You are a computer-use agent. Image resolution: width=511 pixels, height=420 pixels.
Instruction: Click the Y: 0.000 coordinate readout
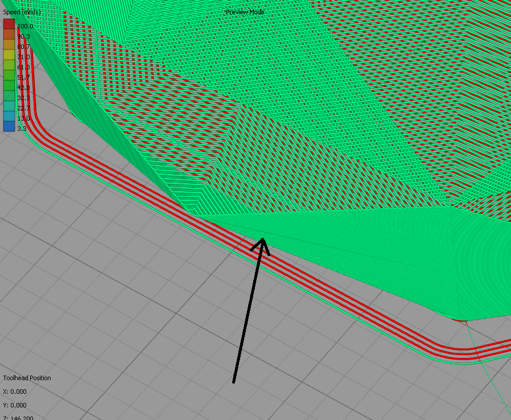[15, 405]
